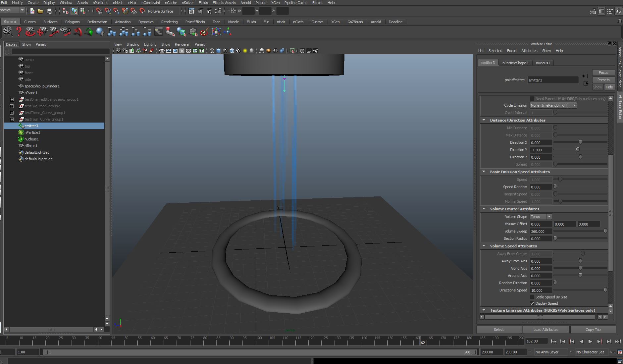The height and width of the screenshot is (364, 623).
Task: Open the Volume Shape dropdown
Action: coord(541,217)
